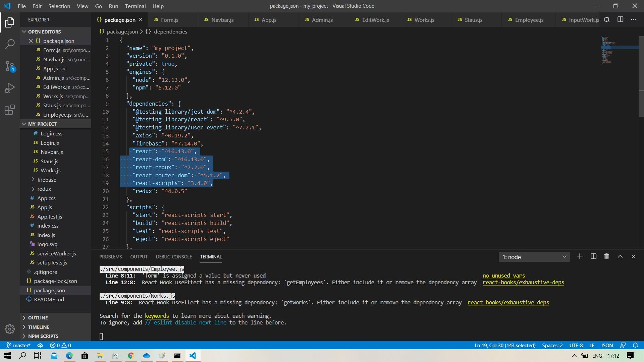Kill the terminal using the trash icon
The image size is (644, 362).
point(606,256)
